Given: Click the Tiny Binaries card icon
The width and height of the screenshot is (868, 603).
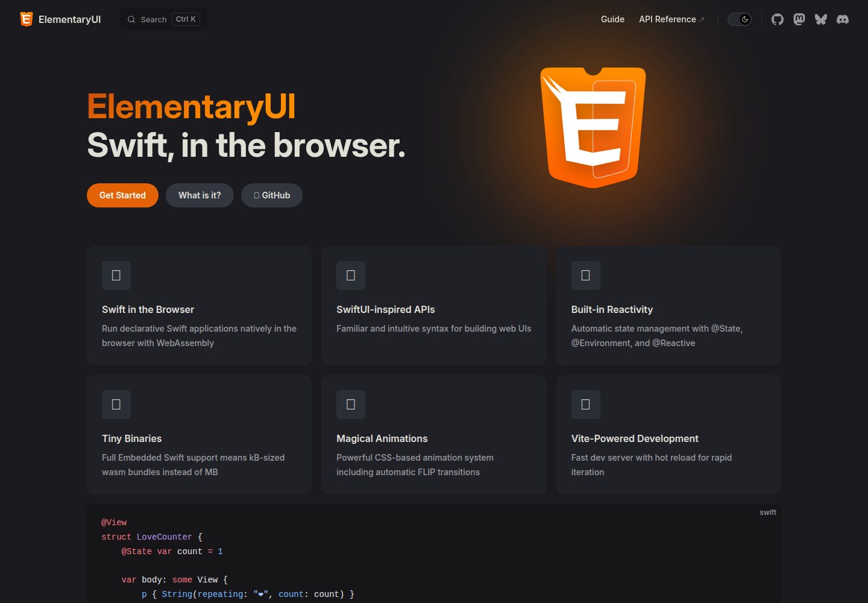Looking at the screenshot, I should [116, 405].
